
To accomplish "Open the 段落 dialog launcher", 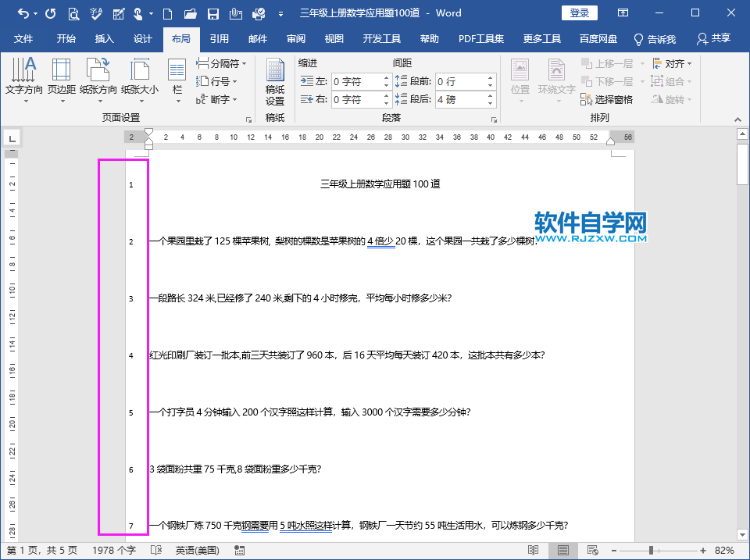I will point(495,119).
